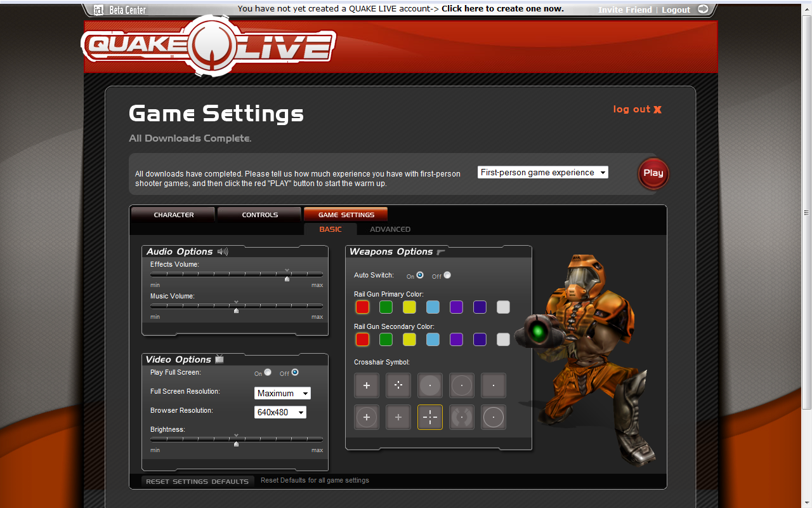The width and height of the screenshot is (812, 508).
Task: Set Rail Gun Secondary Color to dark indigo
Action: 480,340
